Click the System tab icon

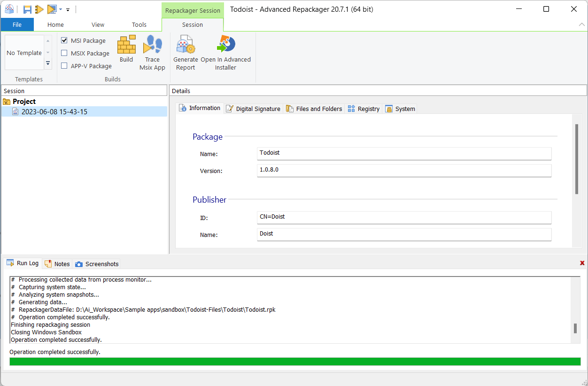coord(389,109)
